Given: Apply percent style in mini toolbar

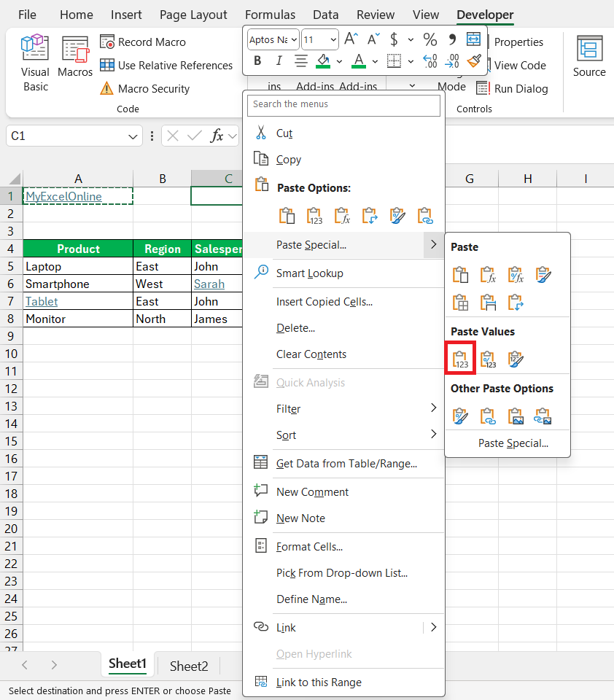Looking at the screenshot, I should tap(430, 39).
